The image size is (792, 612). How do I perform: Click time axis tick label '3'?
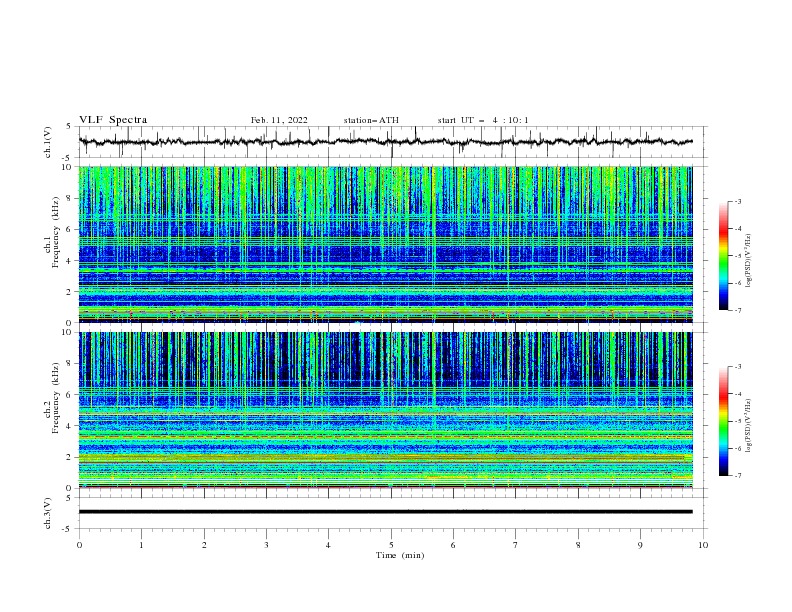(x=266, y=545)
